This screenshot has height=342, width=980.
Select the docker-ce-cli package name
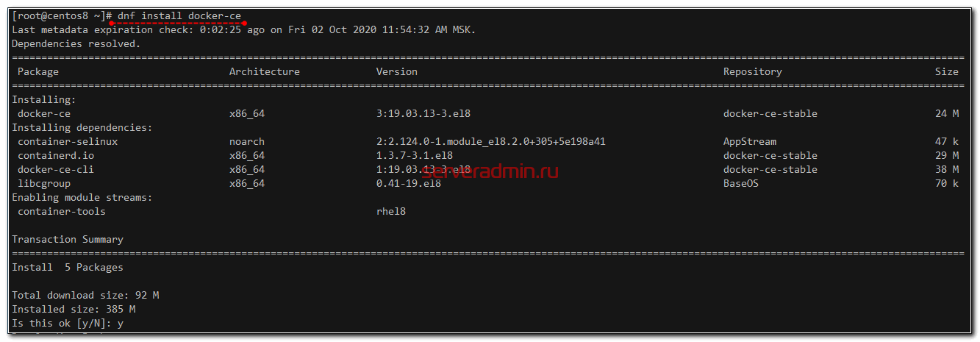(56, 170)
